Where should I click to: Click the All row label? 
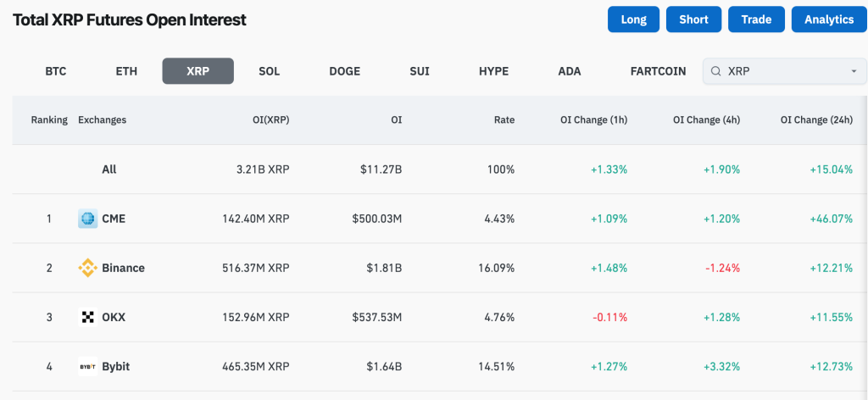point(109,169)
